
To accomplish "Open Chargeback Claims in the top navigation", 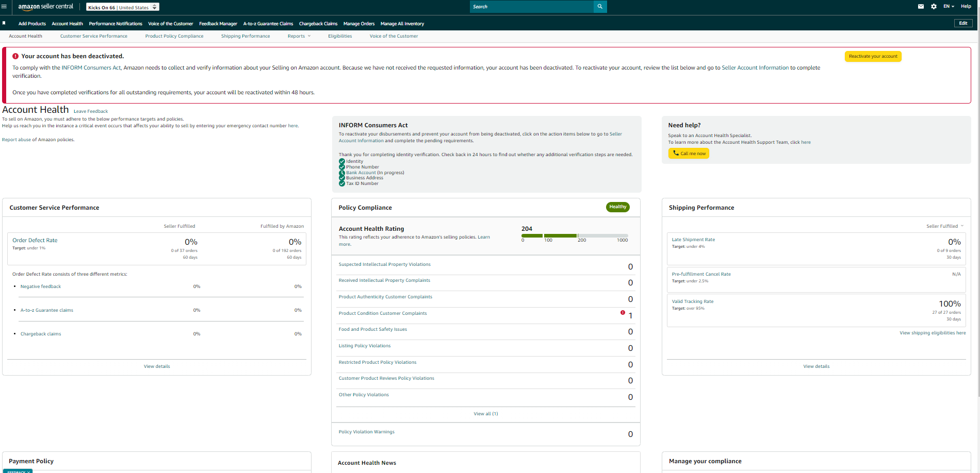I will 318,24.
